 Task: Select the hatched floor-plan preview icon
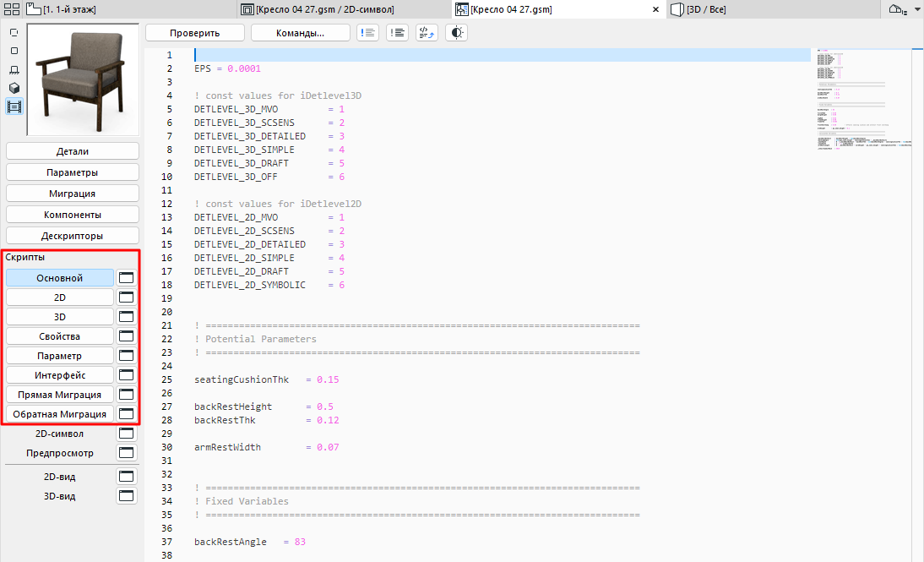(x=13, y=70)
